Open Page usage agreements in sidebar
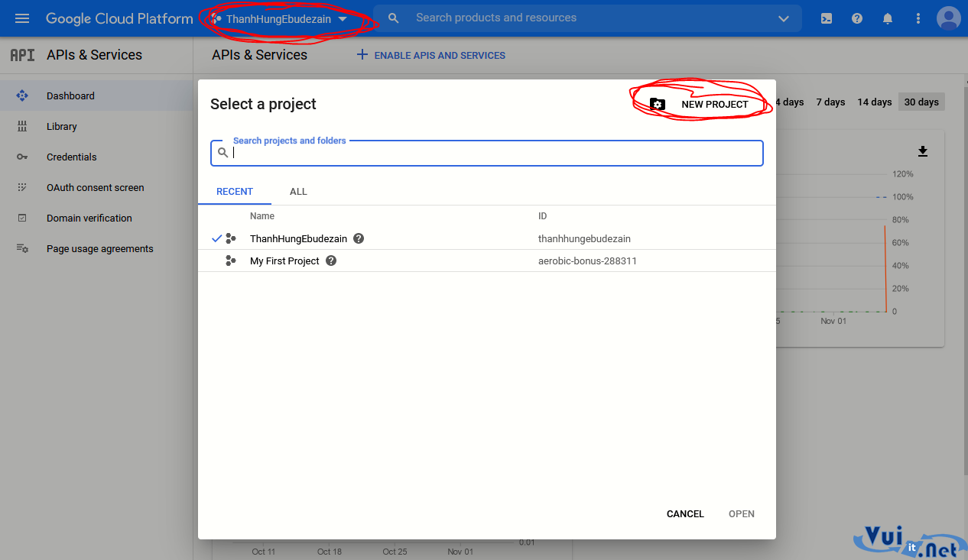The height and width of the screenshot is (560, 968). (x=96, y=248)
